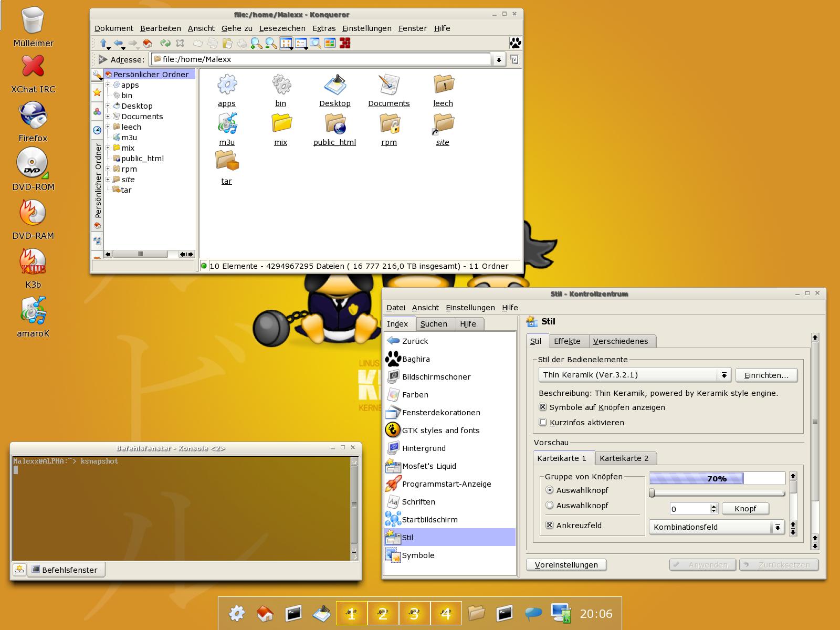Open the Einstellungen menu in Kontrollzentrum
840x630 pixels.
pos(470,308)
